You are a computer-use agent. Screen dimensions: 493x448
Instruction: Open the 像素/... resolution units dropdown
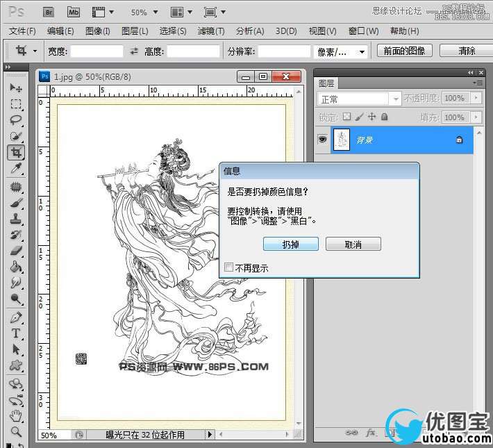pyautogui.click(x=342, y=51)
